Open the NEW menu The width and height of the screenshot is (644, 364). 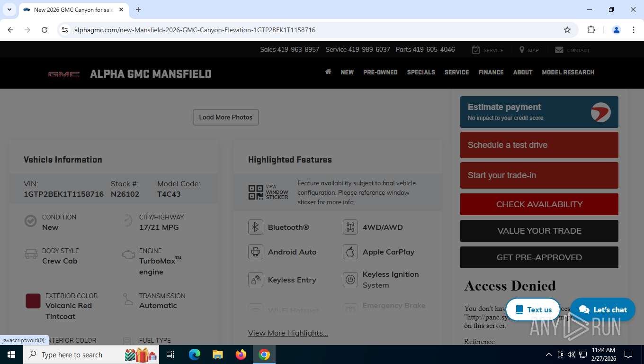[x=347, y=72]
